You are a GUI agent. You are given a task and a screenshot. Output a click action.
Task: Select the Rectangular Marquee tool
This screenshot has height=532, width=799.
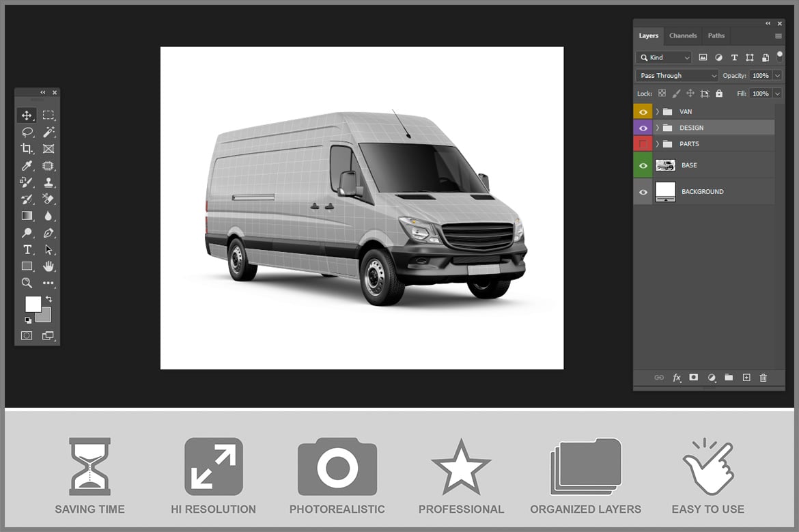[x=48, y=115]
